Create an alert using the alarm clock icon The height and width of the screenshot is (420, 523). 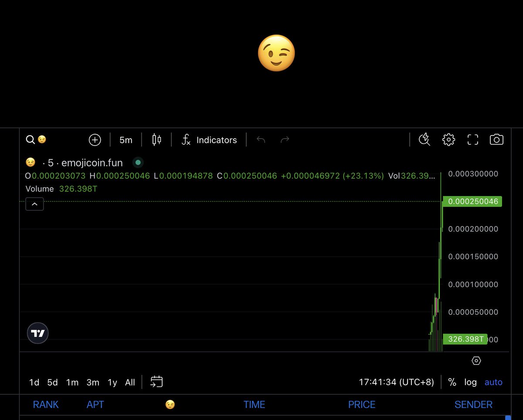[x=424, y=139]
